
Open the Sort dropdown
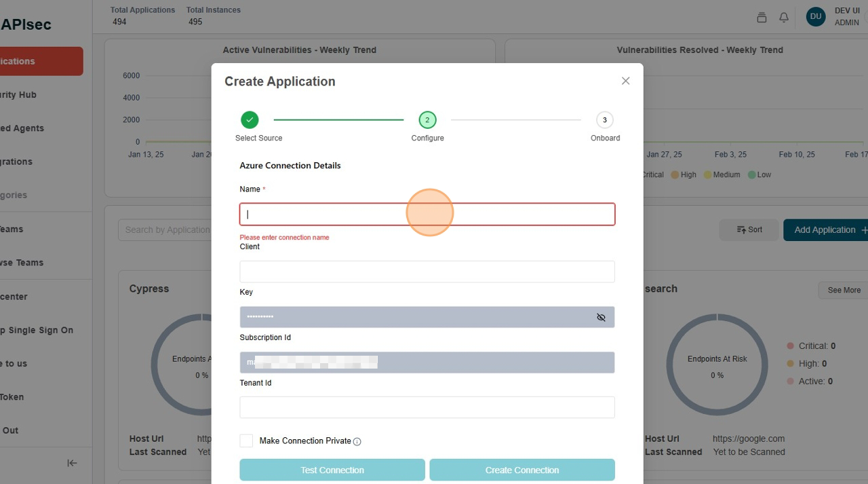pyautogui.click(x=749, y=230)
